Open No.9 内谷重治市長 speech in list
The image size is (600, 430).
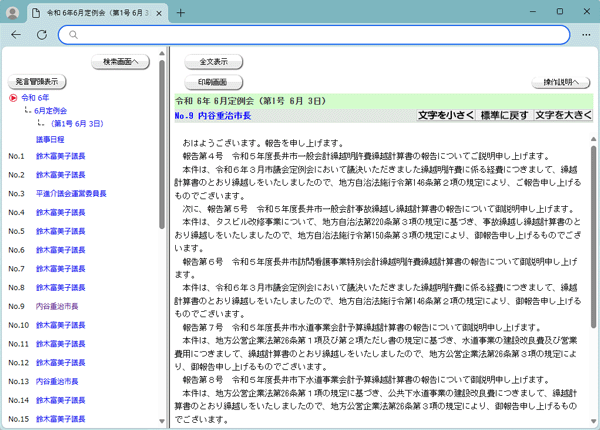tap(57, 306)
